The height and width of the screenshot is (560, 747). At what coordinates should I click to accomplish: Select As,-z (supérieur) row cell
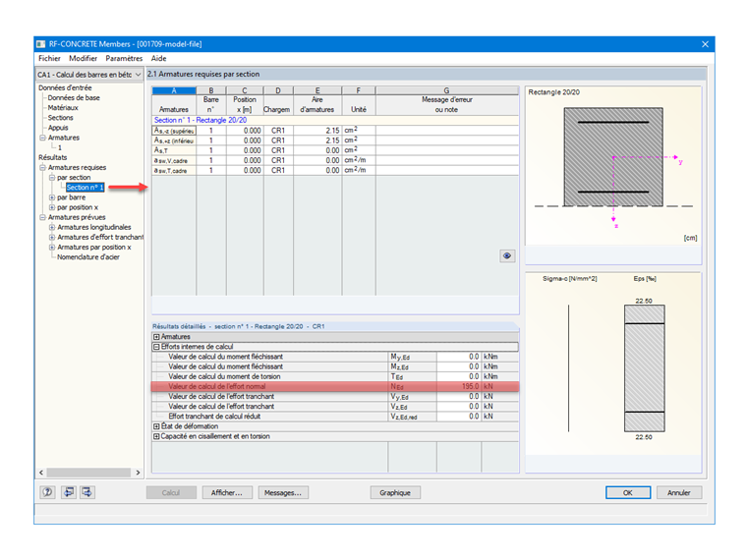tap(174, 131)
